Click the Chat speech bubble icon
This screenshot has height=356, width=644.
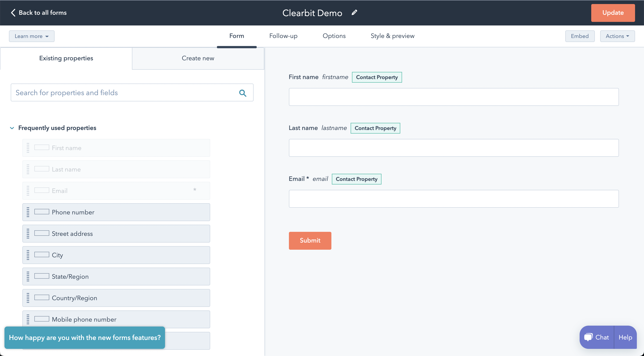click(588, 337)
